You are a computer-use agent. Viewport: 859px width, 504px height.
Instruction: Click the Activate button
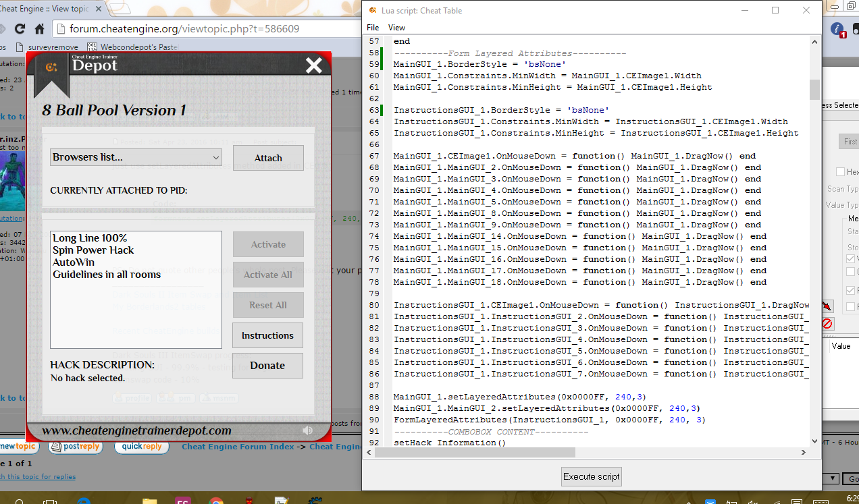coord(268,244)
